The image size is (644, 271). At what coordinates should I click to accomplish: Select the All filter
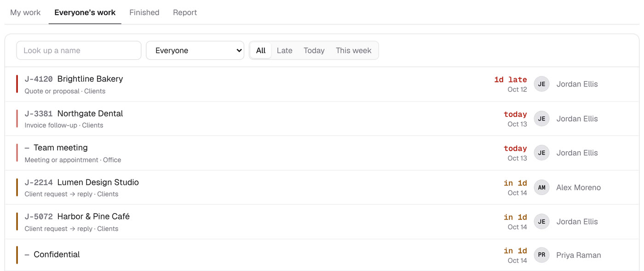click(261, 51)
